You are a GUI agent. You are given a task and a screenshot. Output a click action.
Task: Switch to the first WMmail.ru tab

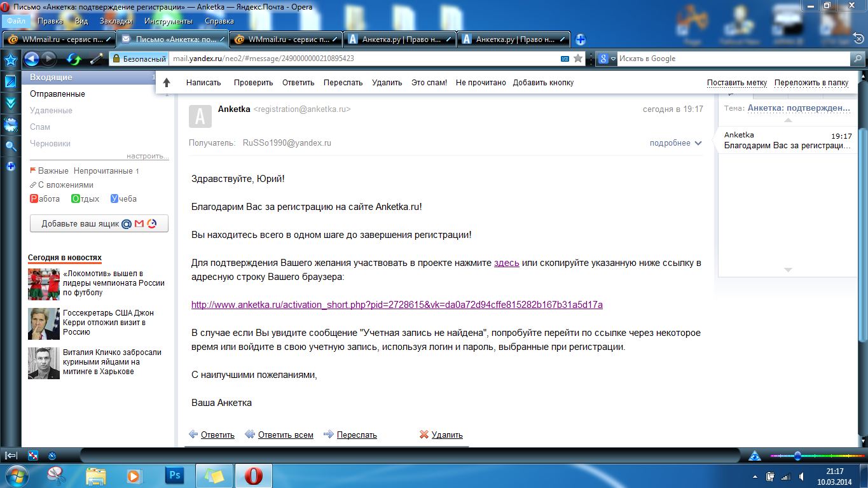tap(60, 39)
